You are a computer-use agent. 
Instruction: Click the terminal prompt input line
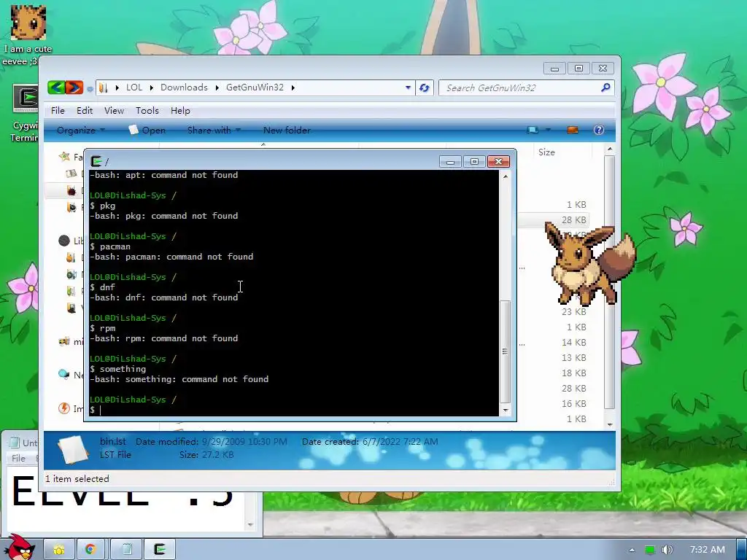click(x=293, y=410)
